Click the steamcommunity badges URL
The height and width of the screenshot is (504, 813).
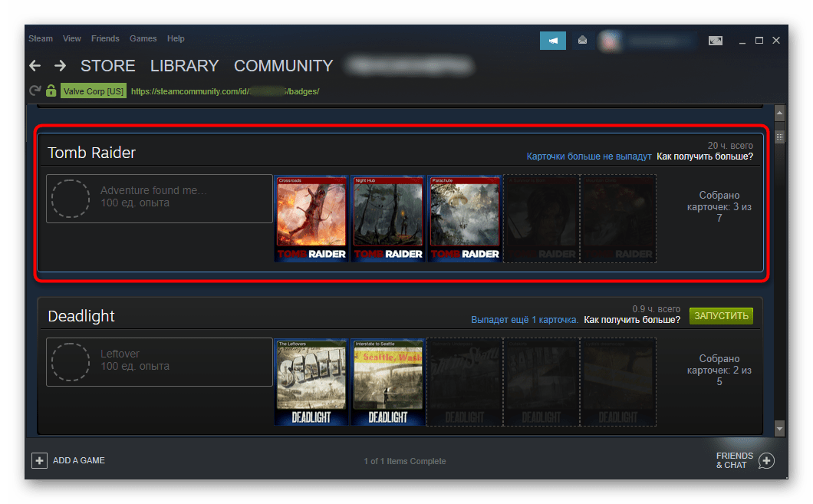tap(225, 91)
